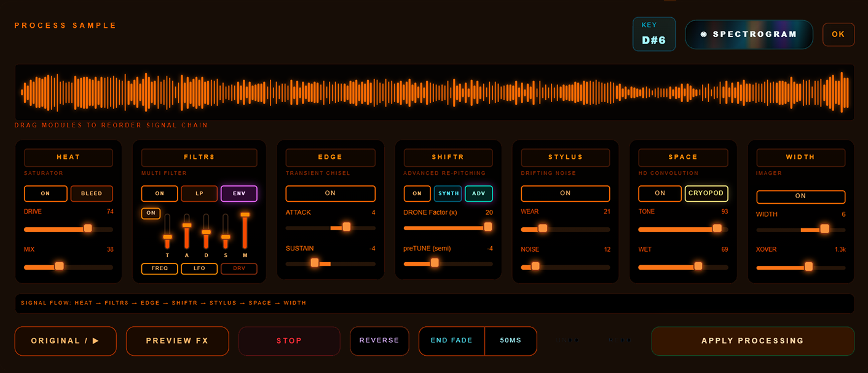Adjust the EDGE SUSTAIN slider

tap(330, 263)
